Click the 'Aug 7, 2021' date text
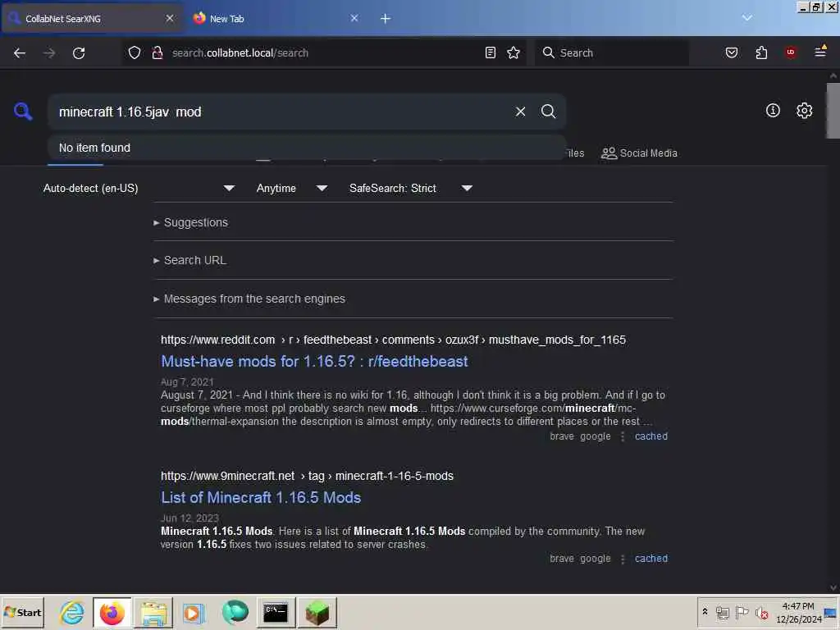840x630 pixels. [x=187, y=382]
